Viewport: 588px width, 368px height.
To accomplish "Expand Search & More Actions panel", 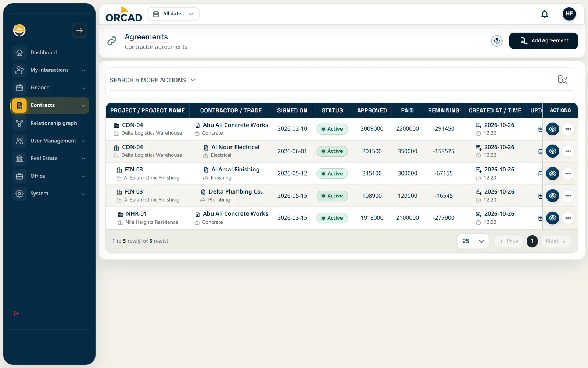I will 153,80.
